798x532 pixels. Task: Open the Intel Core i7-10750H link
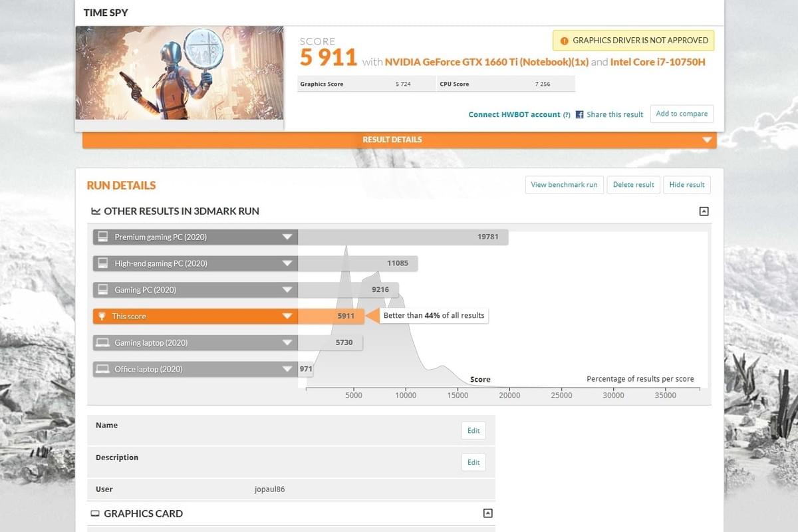click(x=658, y=62)
